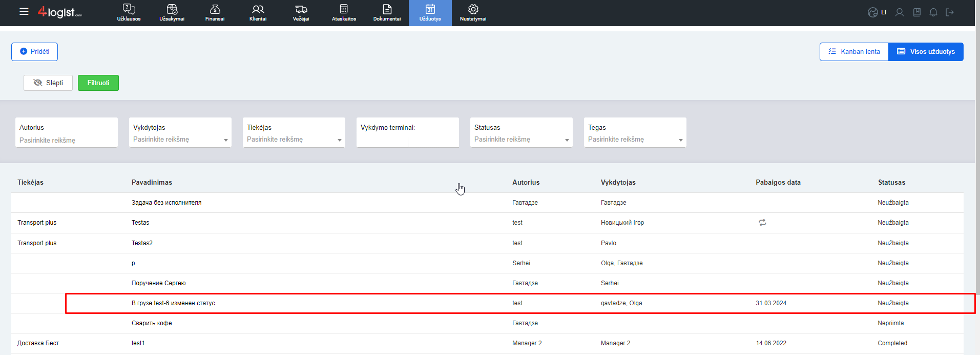Click the Vykdytojas column header
980x355 pixels.
pos(618,183)
